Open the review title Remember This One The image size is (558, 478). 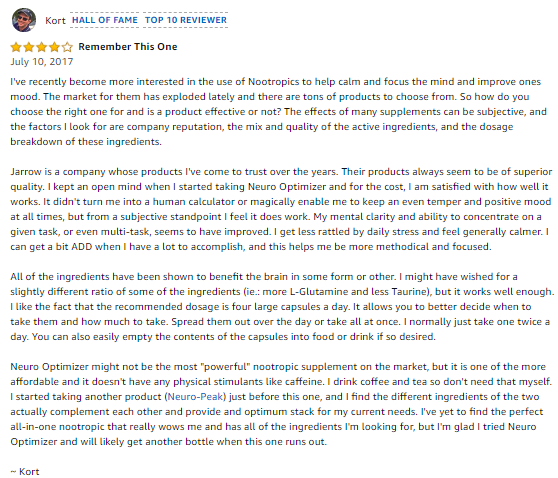128,47
